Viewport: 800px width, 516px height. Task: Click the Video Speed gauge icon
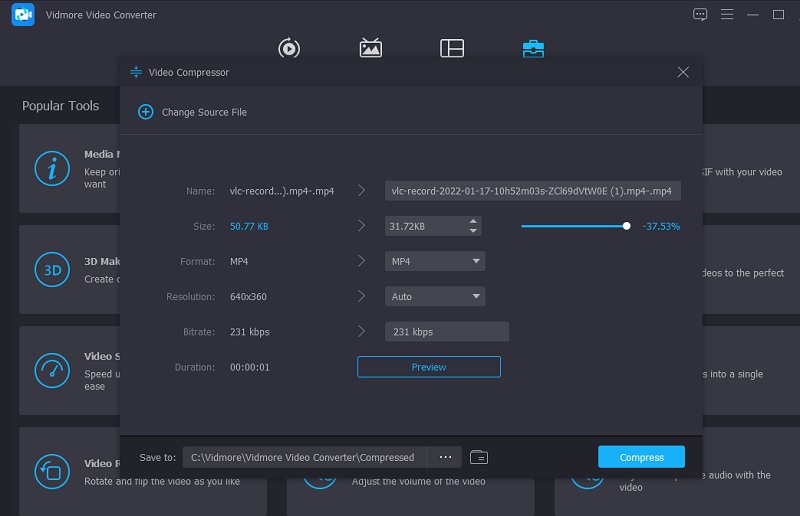click(51, 370)
